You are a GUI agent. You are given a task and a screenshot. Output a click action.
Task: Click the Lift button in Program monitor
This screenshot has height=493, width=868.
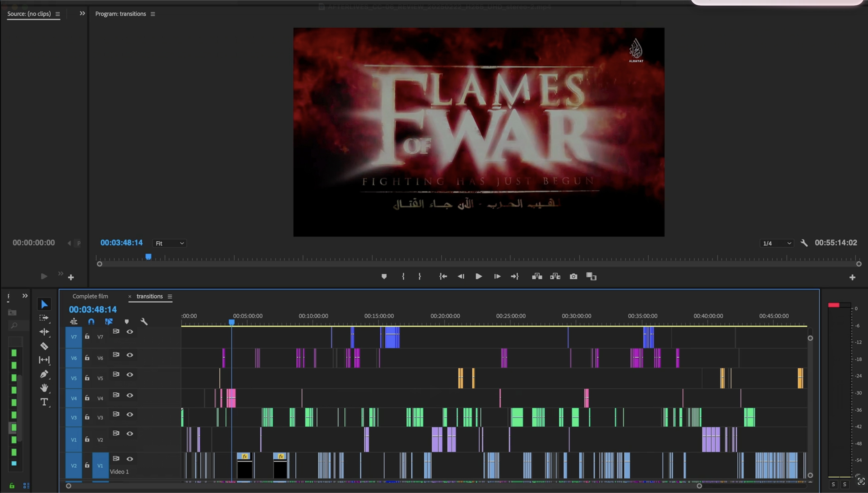coord(537,277)
